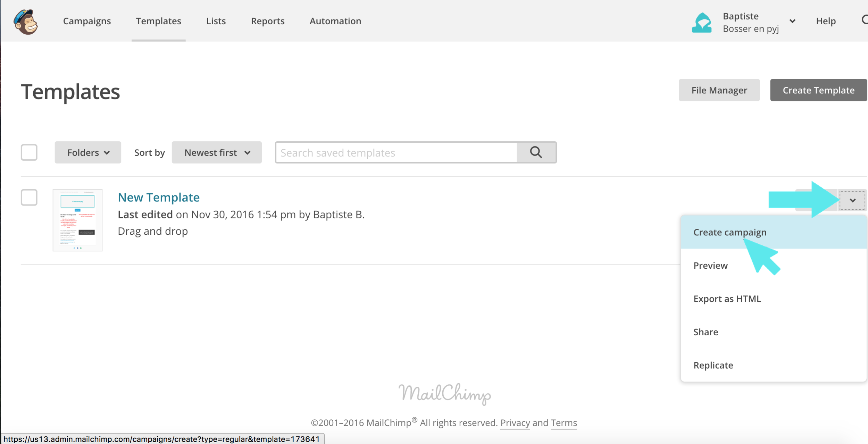
Task: Click the top-right search icon
Action: tap(865, 20)
